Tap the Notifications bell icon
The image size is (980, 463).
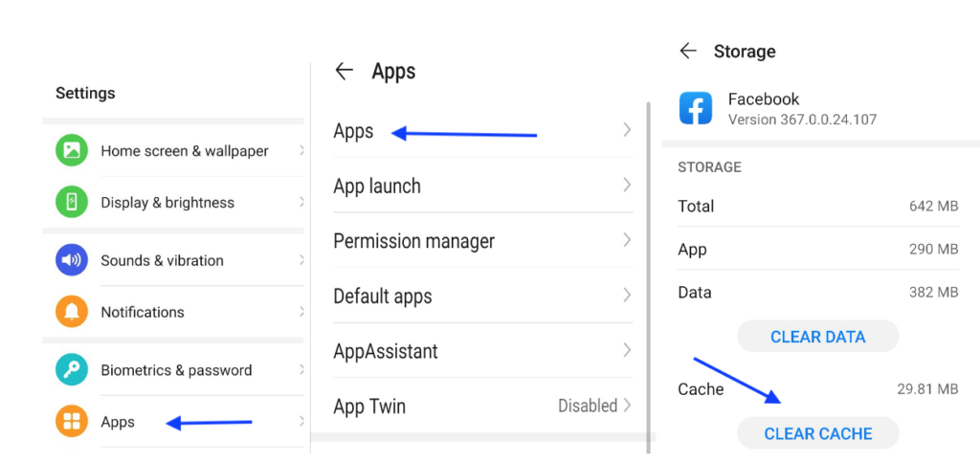pos(72,312)
